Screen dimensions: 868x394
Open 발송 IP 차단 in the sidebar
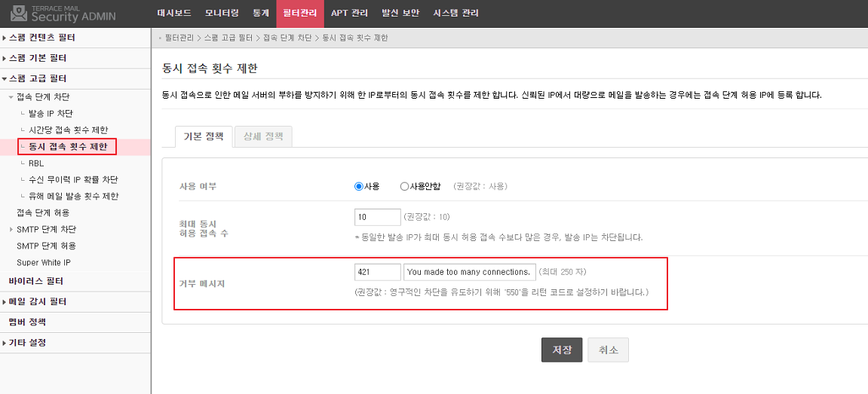pos(51,114)
